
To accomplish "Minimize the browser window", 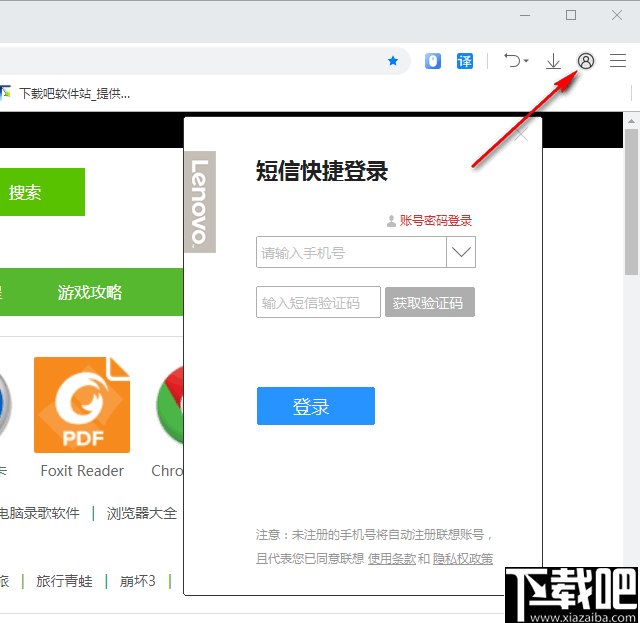I will tap(525, 16).
